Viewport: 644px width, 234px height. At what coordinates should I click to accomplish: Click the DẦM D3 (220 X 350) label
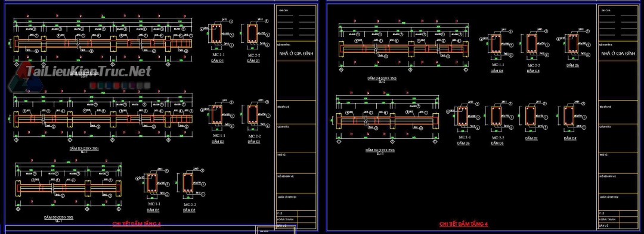[58, 217]
